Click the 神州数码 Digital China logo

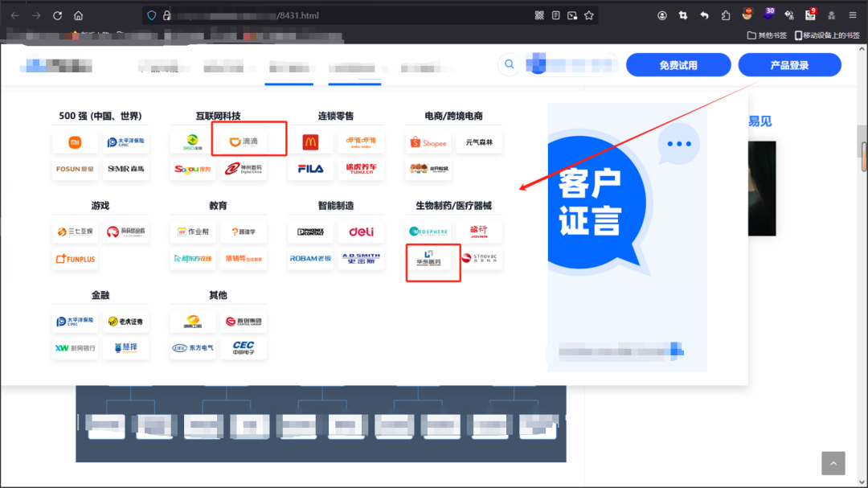point(244,169)
